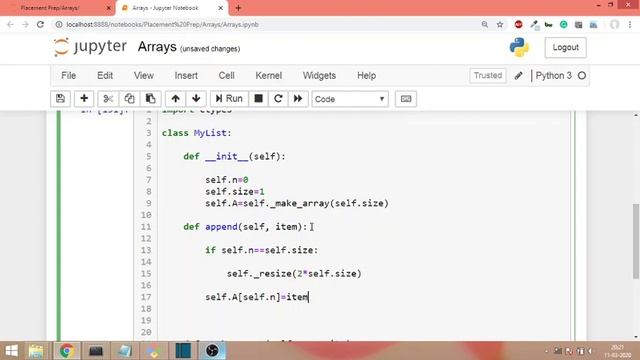The image size is (640, 360).
Task: Click the Chrome taskbar icon
Action: 67,351
